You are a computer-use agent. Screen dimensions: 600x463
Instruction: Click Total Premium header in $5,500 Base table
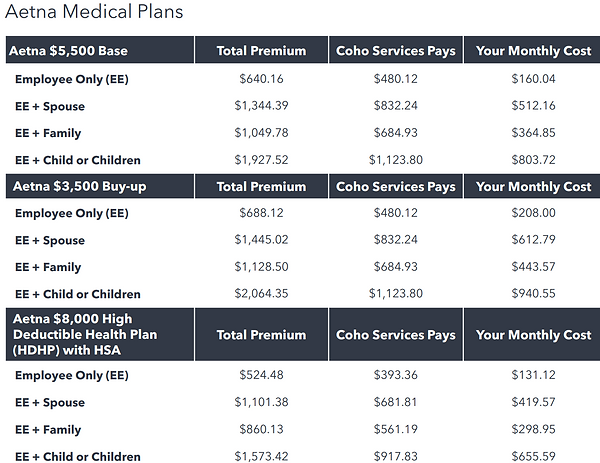[261, 51]
